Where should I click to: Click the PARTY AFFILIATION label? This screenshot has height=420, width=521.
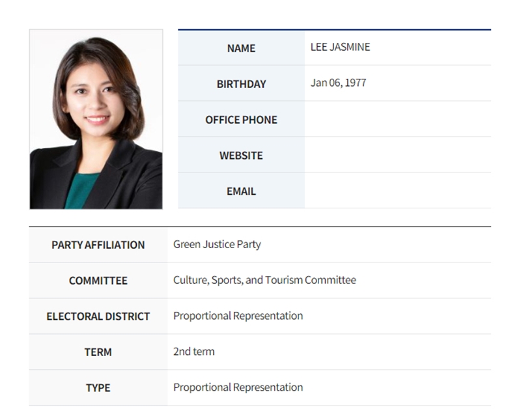point(98,245)
